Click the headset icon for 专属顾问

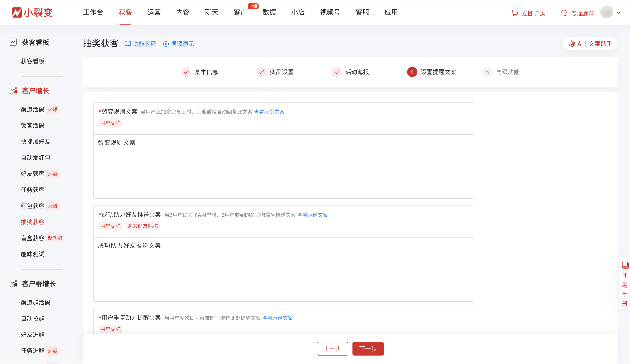point(564,13)
